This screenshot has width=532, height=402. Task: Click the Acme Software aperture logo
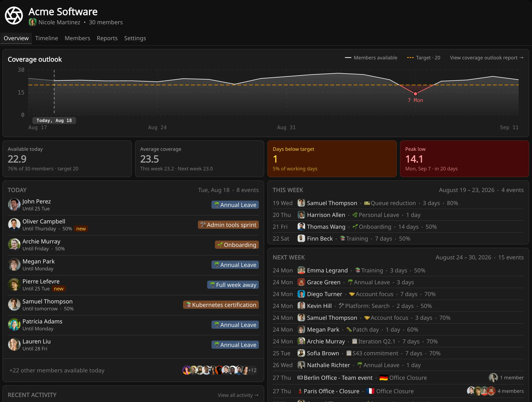(14, 16)
